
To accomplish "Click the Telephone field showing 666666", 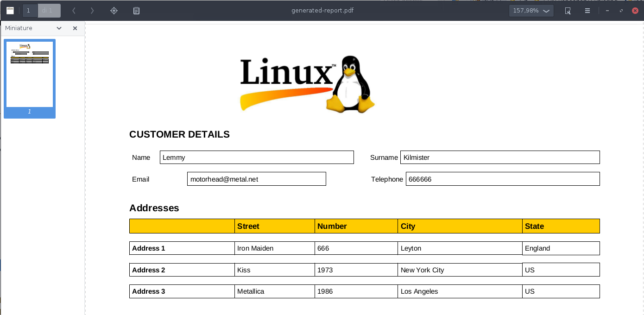I will (502, 179).
